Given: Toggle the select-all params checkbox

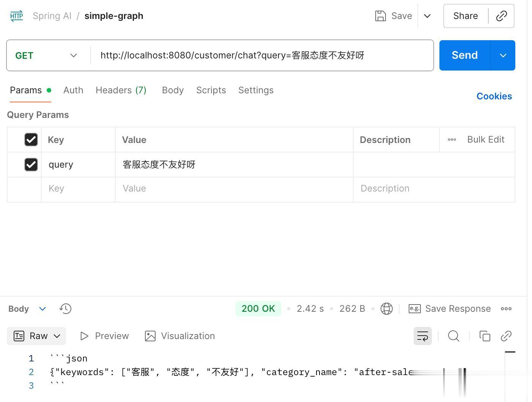Looking at the screenshot, I should (x=31, y=140).
